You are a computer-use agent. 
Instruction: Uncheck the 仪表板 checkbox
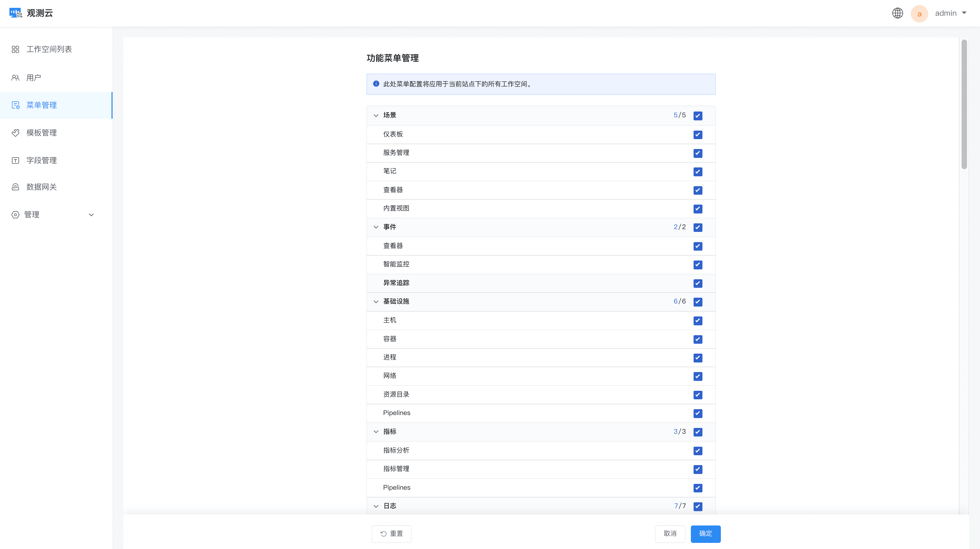[x=698, y=135]
